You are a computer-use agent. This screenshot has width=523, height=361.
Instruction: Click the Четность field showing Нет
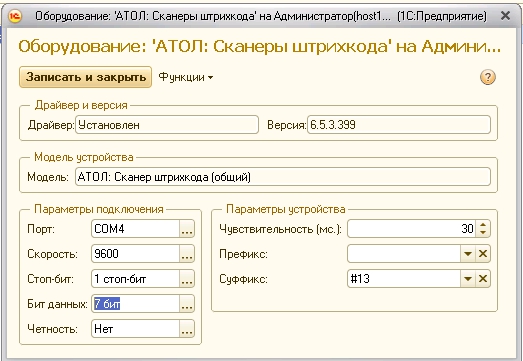tap(136, 329)
